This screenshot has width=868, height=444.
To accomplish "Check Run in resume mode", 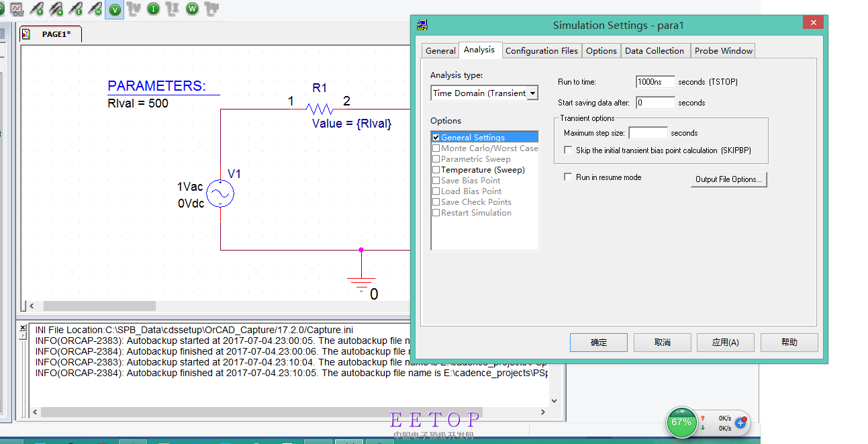I will point(569,177).
